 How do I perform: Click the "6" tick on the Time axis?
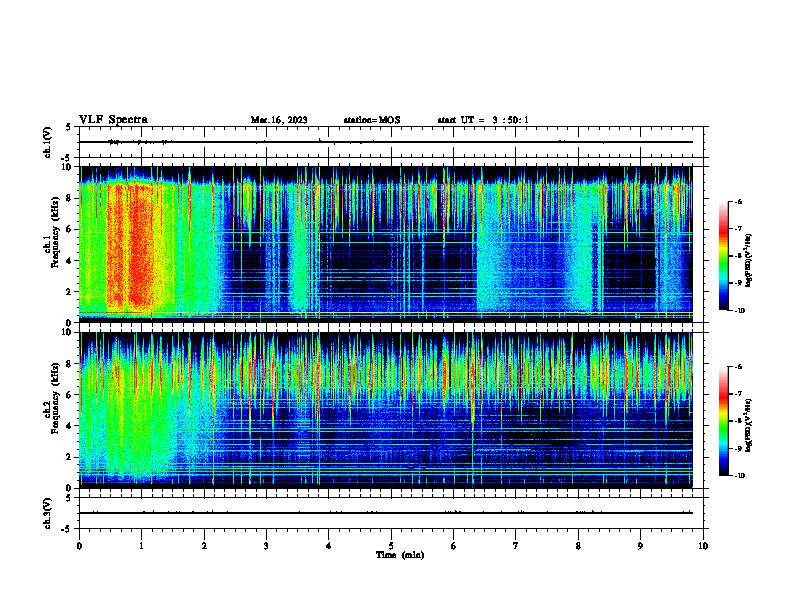[x=454, y=546]
